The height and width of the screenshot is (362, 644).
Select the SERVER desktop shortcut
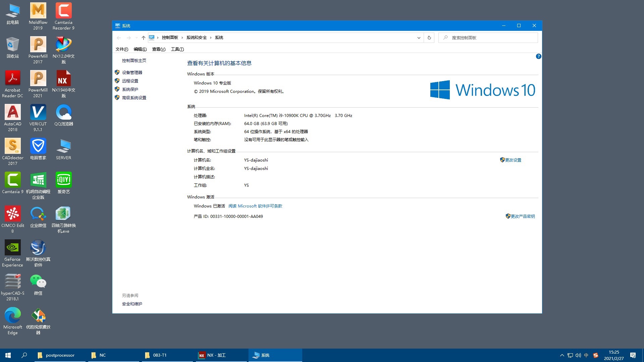[63, 149]
